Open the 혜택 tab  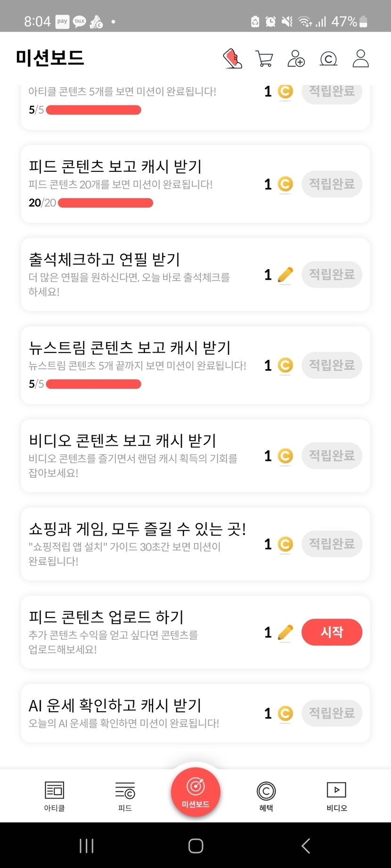click(x=266, y=796)
